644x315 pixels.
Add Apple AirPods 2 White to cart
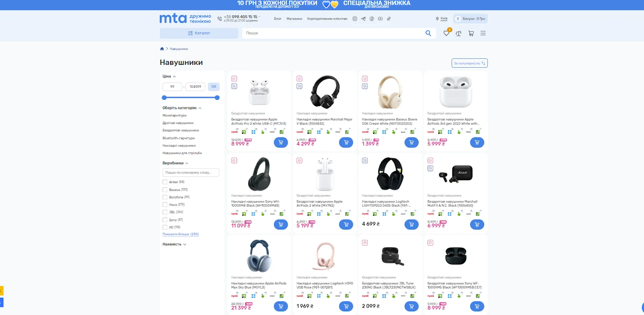pos(346,224)
